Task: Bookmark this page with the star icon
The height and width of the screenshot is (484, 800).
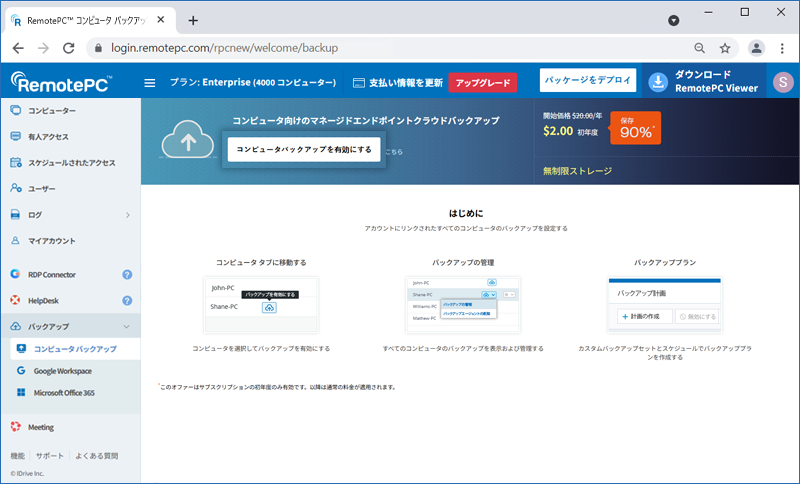Action: click(724, 48)
